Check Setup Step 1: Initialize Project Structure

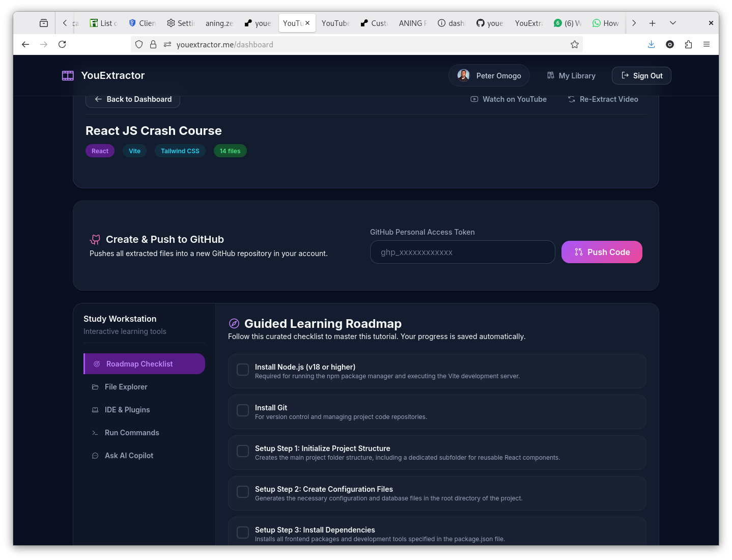pos(243,451)
